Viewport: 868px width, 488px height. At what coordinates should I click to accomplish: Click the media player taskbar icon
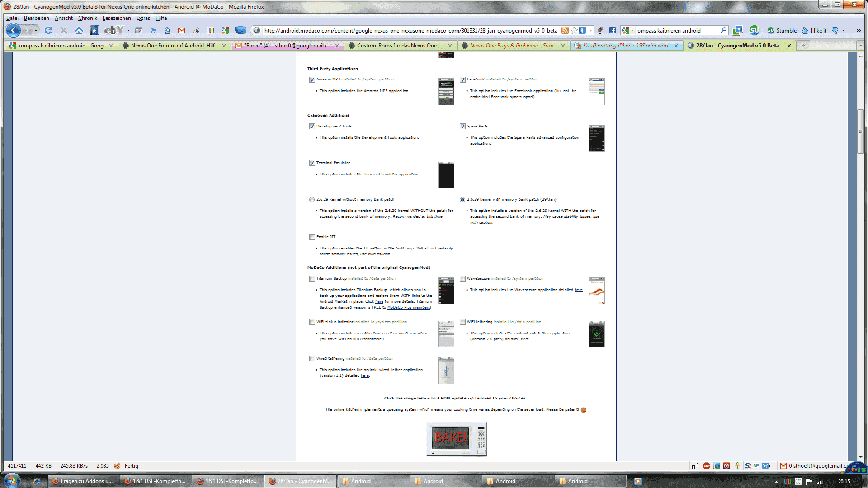(x=638, y=481)
